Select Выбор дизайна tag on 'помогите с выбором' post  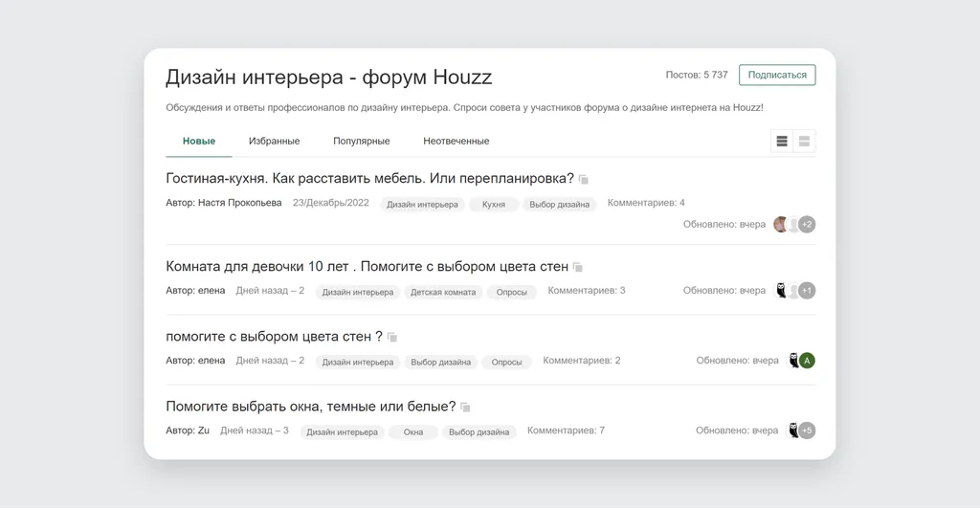tap(440, 362)
